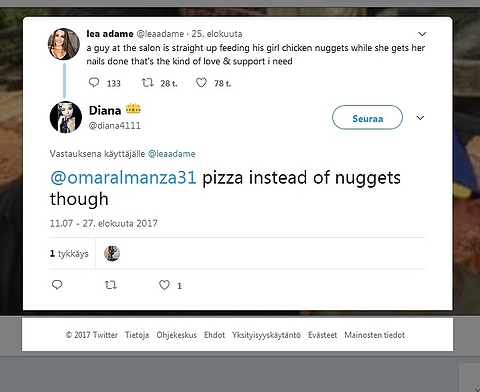Open lea adame's profile picture
480x392 pixels.
[x=64, y=44]
